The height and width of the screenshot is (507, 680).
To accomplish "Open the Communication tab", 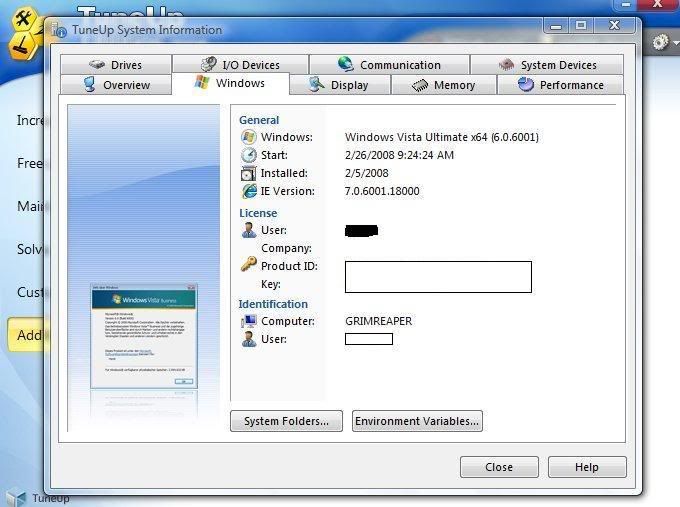I will coord(389,65).
